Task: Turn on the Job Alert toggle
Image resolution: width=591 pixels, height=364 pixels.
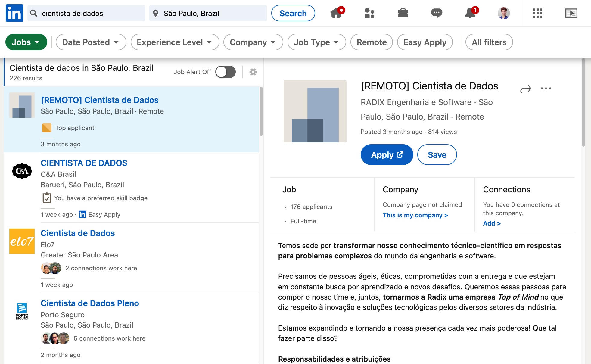Action: pyautogui.click(x=226, y=72)
